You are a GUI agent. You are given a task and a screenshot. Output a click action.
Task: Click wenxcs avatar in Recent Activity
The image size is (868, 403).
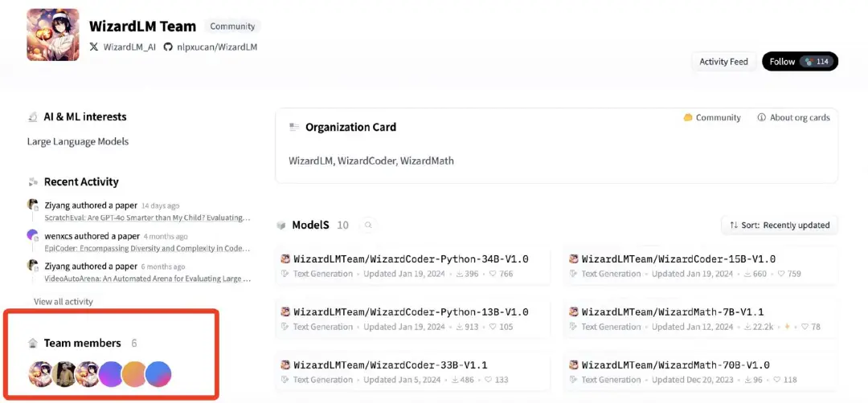33,235
